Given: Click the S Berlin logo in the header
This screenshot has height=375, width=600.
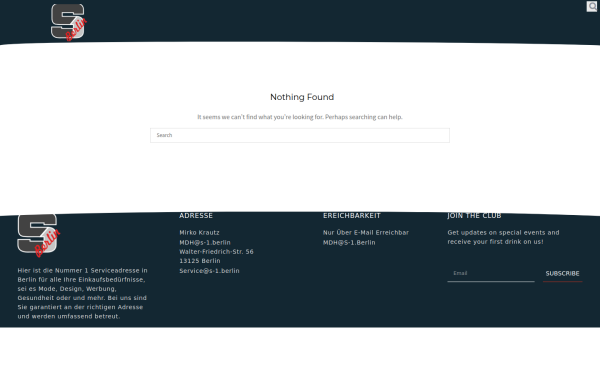Looking at the screenshot, I should [x=69, y=22].
